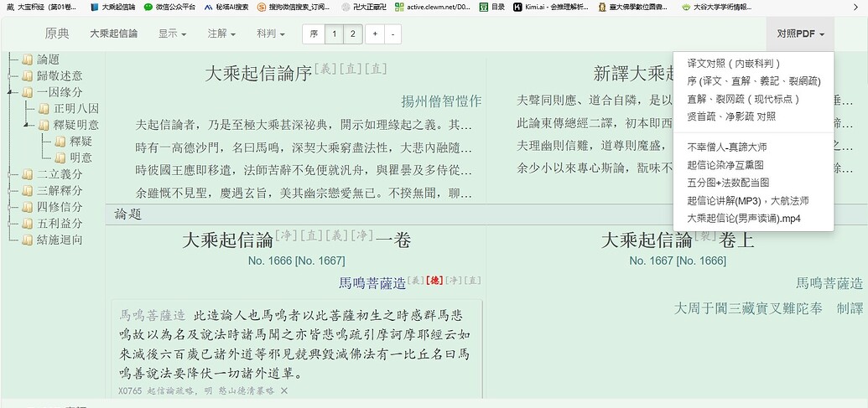Toggle page button 2 in the toolbar
The height and width of the screenshot is (408, 868).
point(352,34)
